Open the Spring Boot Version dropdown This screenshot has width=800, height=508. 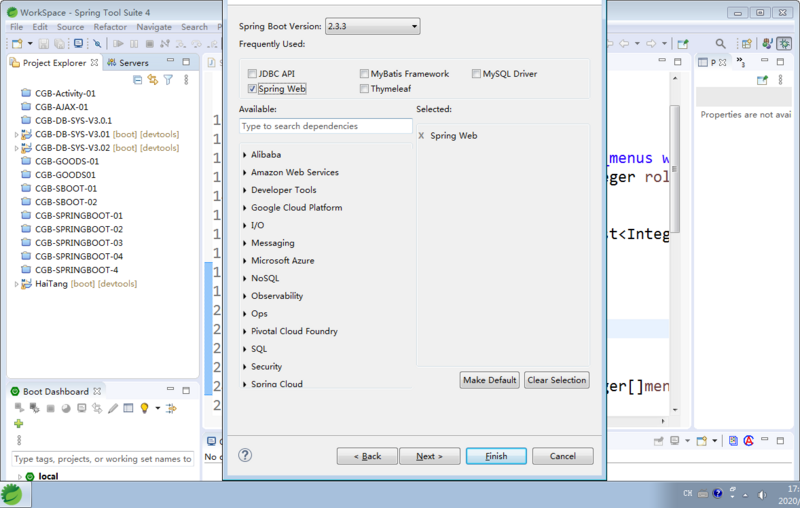coord(372,26)
